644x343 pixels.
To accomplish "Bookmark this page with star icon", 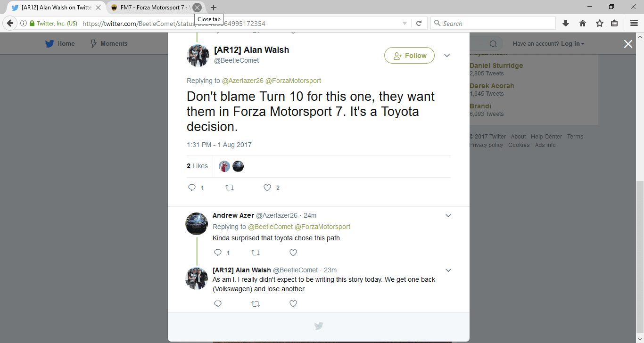I will pyautogui.click(x=599, y=23).
